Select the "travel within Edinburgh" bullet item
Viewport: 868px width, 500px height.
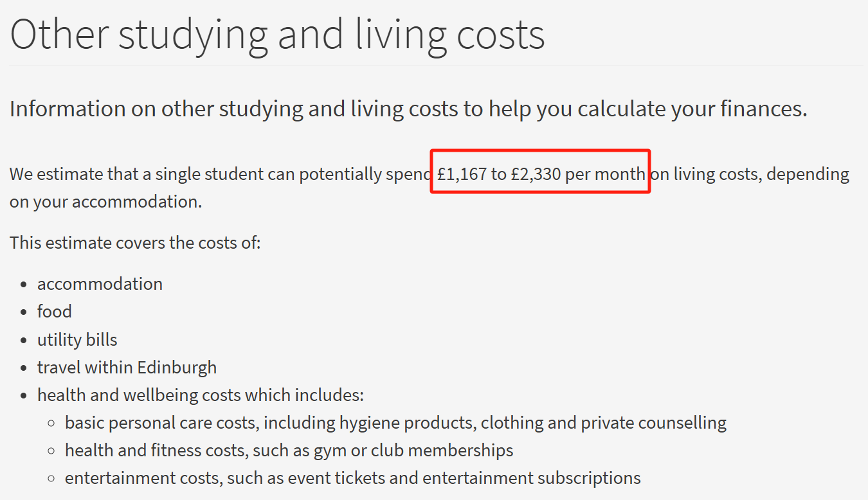[127, 368]
